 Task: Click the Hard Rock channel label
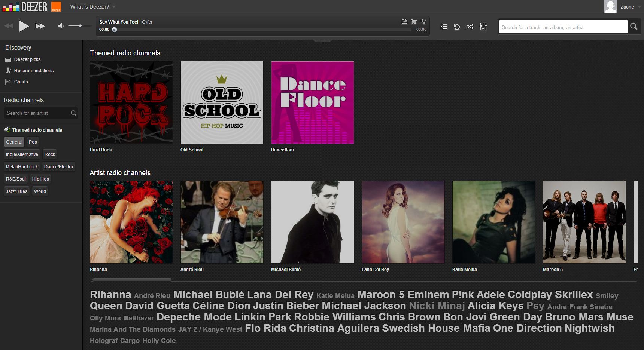[101, 150]
